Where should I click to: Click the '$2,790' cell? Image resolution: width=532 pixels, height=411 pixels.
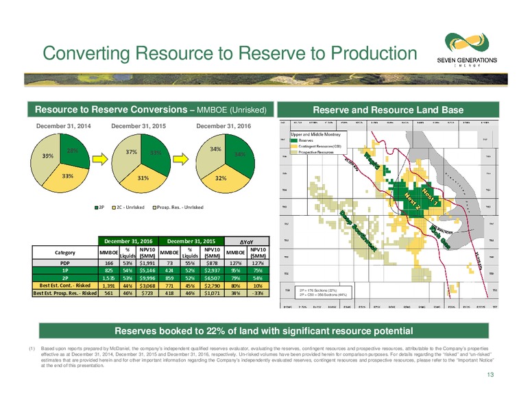click(x=212, y=286)
